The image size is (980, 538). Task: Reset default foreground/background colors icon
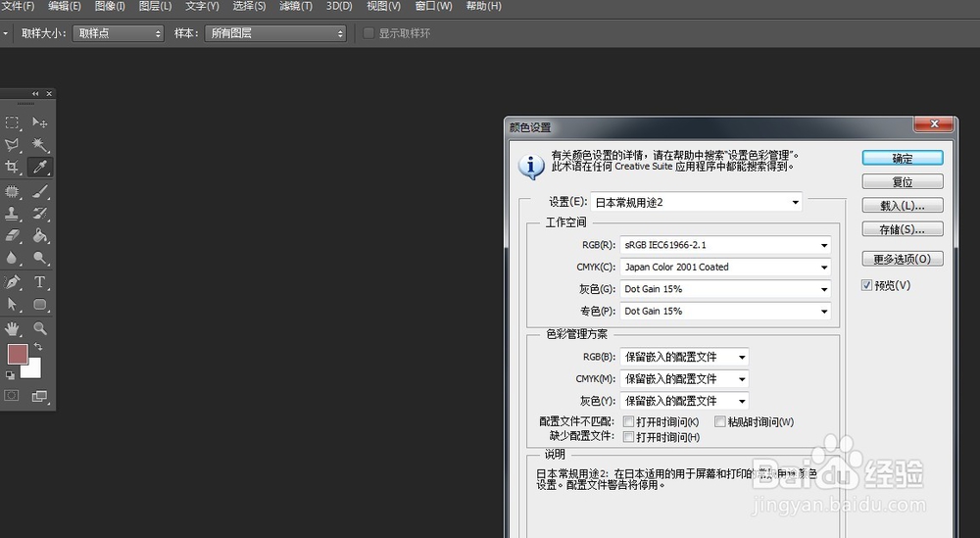pyautogui.click(x=10, y=375)
